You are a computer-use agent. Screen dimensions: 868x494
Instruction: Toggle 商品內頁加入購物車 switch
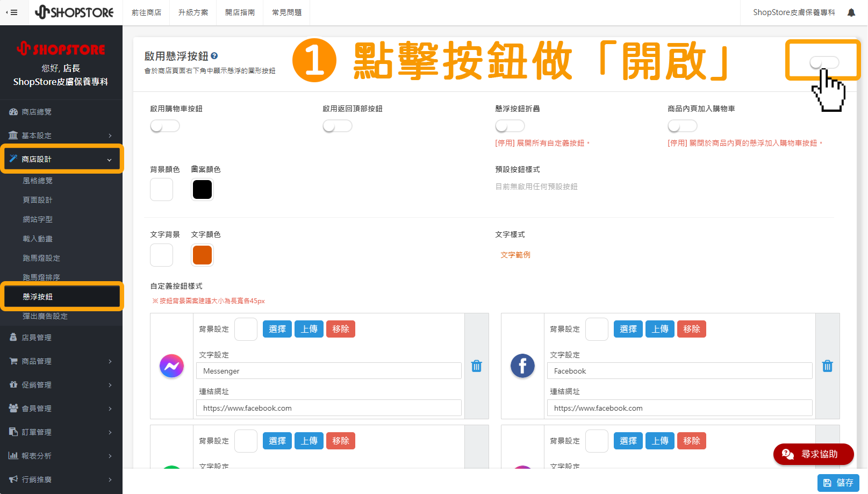tap(683, 126)
